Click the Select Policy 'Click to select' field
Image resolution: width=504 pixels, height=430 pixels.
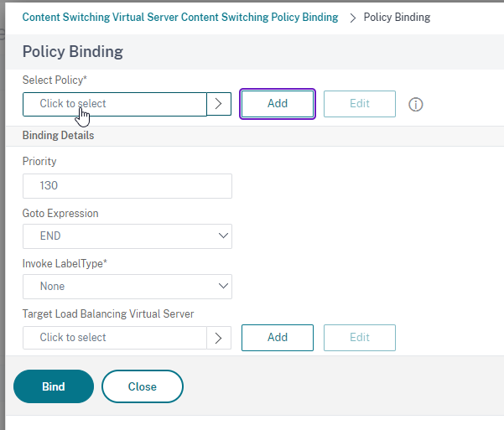(115, 104)
